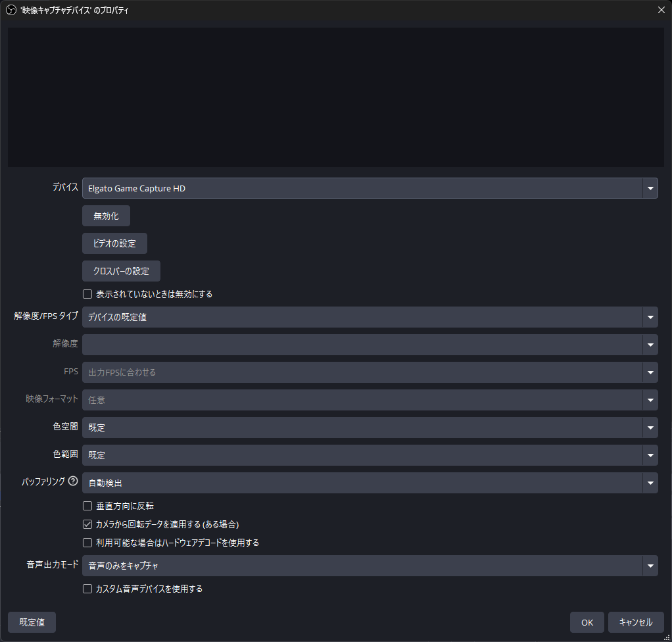Open the バッファリング dropdown set to 自動検出
Viewport: 672px width, 642px height.
pos(370,483)
